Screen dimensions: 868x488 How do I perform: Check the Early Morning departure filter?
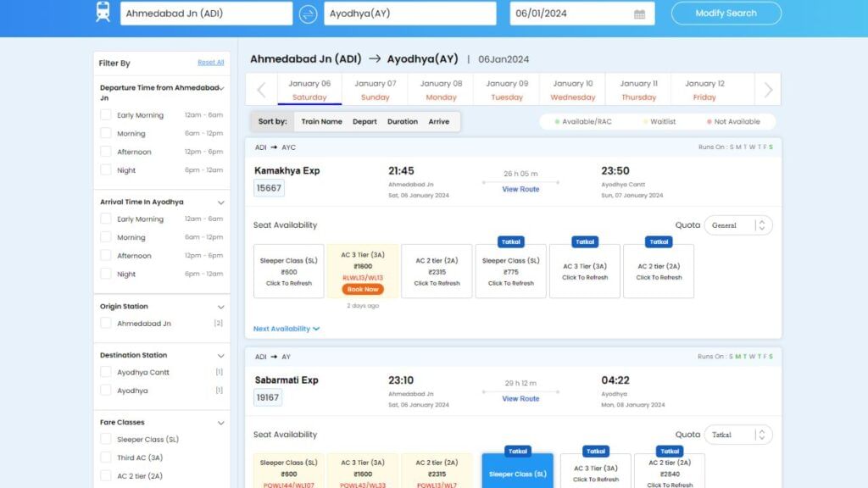click(106, 115)
